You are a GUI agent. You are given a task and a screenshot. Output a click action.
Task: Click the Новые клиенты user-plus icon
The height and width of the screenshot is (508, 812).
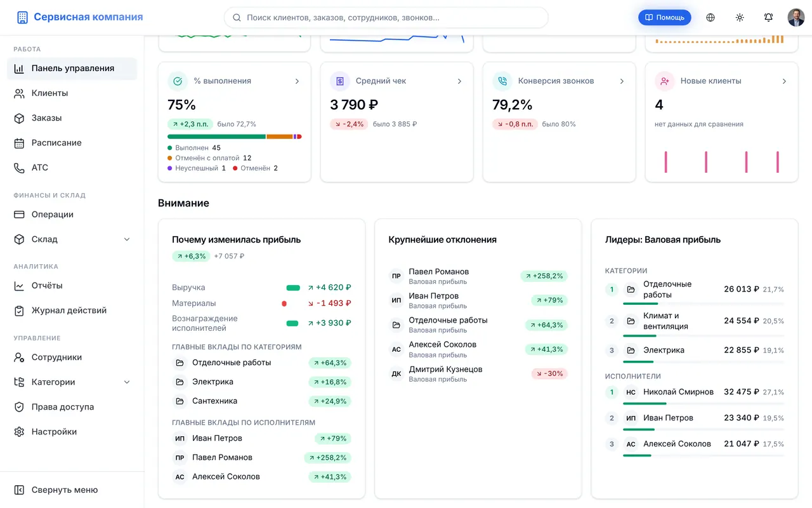click(665, 81)
